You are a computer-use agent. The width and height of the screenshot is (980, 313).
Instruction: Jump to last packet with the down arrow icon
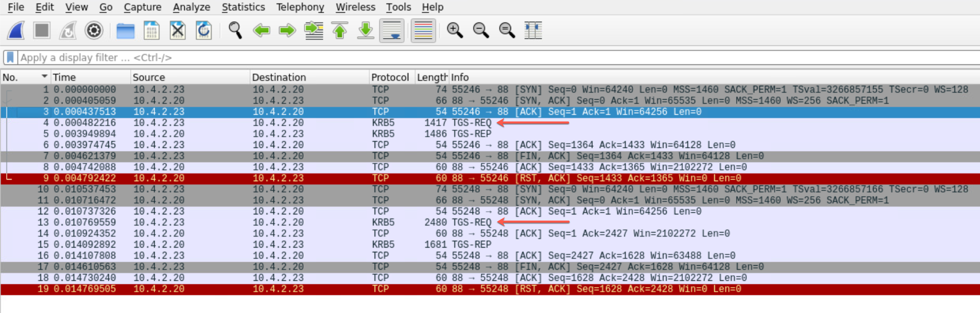(365, 30)
